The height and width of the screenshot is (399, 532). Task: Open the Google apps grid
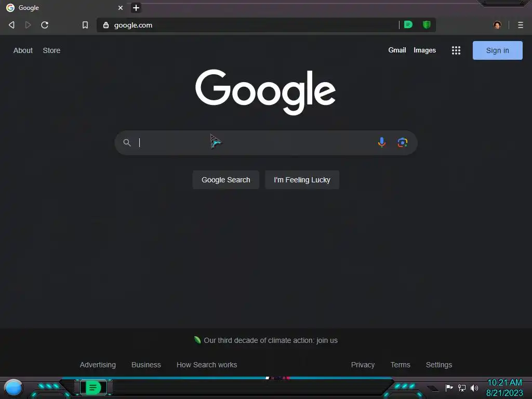(x=456, y=50)
